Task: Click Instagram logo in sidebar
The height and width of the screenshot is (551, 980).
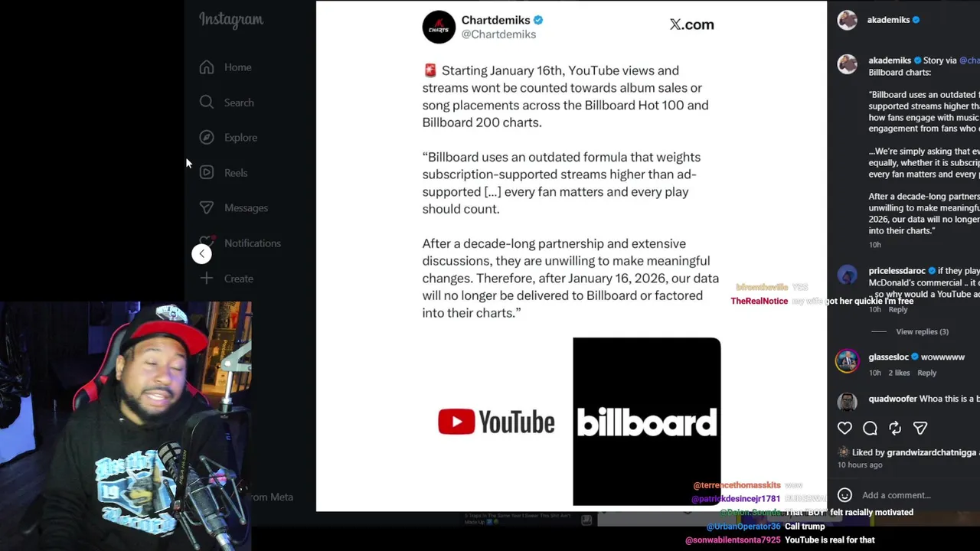Action: pyautogui.click(x=231, y=20)
